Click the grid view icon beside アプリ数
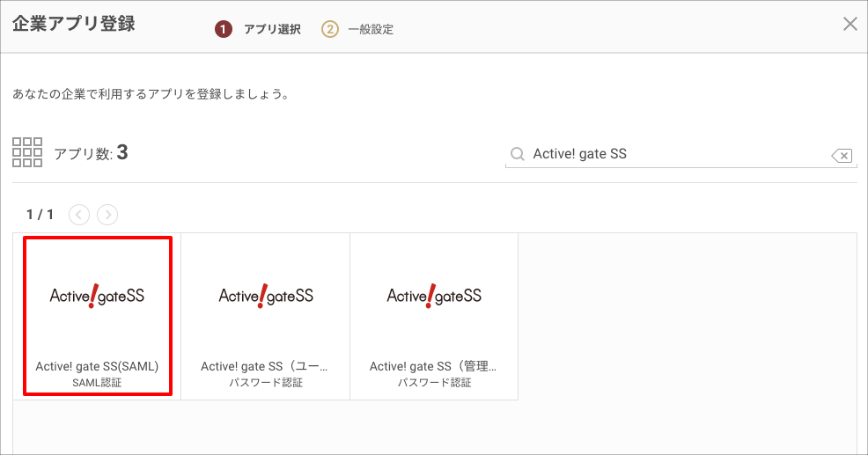This screenshot has height=455, width=868. click(27, 152)
